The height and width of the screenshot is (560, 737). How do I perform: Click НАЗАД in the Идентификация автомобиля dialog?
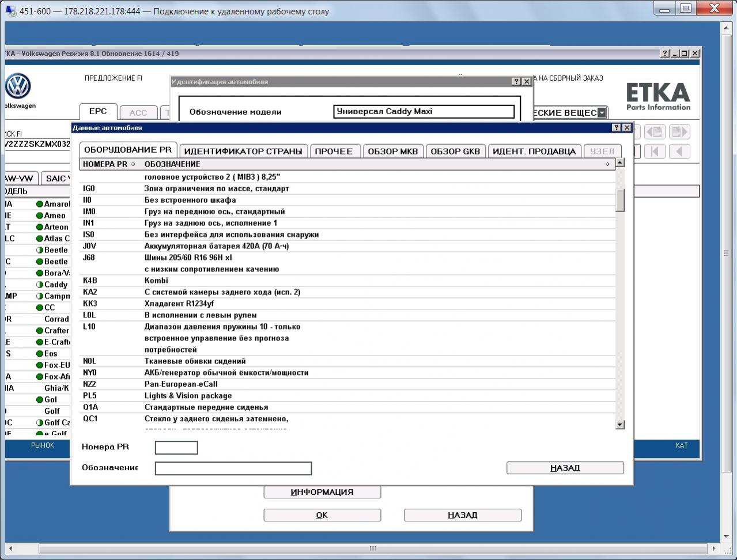point(463,515)
